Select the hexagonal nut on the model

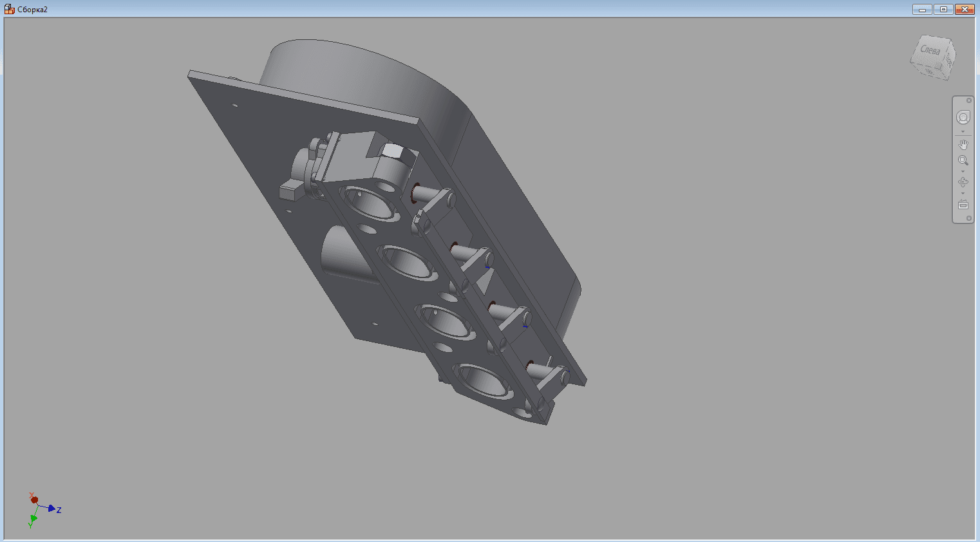click(x=391, y=152)
